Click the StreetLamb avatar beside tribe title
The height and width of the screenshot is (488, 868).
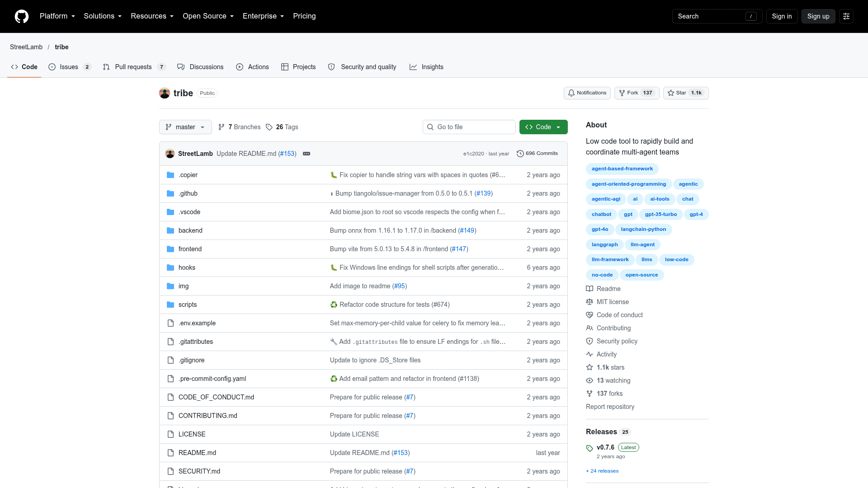[165, 93]
